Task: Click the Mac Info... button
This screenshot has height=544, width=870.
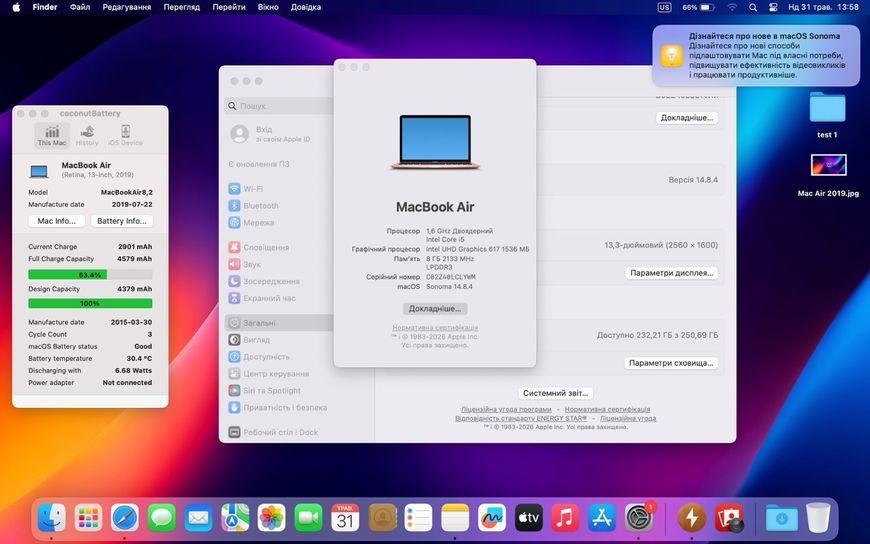Action: click(57, 221)
